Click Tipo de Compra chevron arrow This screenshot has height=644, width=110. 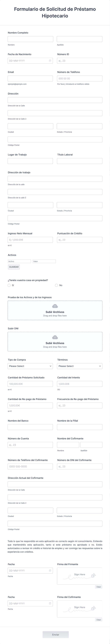(51, 366)
